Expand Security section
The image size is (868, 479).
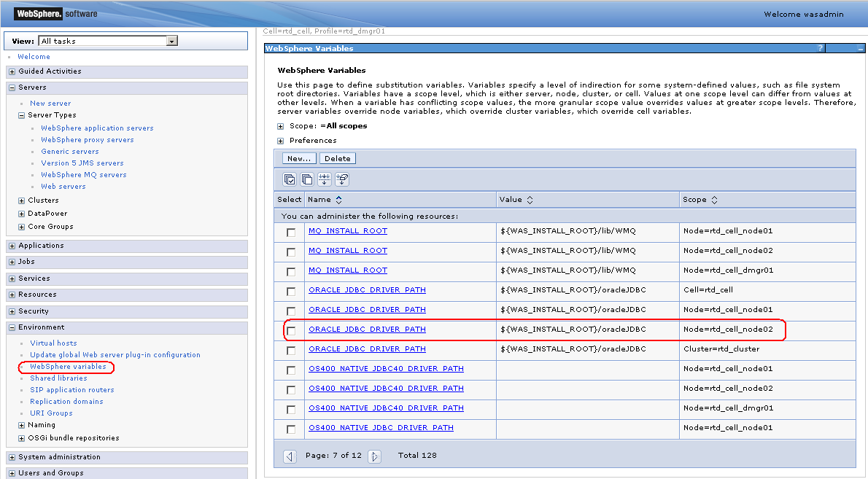(12, 311)
